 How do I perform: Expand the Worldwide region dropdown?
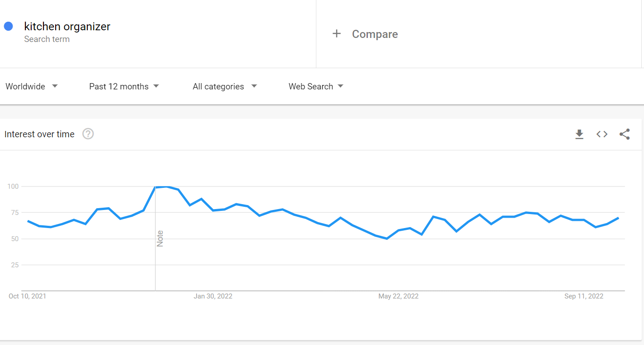32,86
